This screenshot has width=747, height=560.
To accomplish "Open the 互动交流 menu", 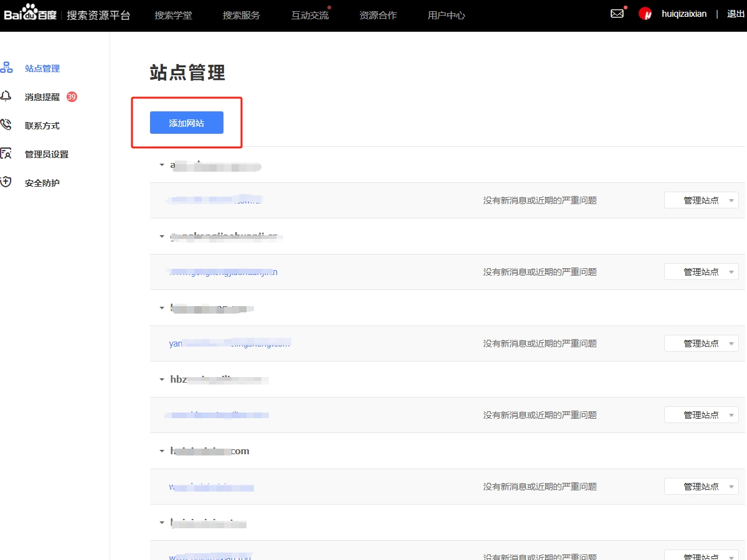I will coord(310,15).
